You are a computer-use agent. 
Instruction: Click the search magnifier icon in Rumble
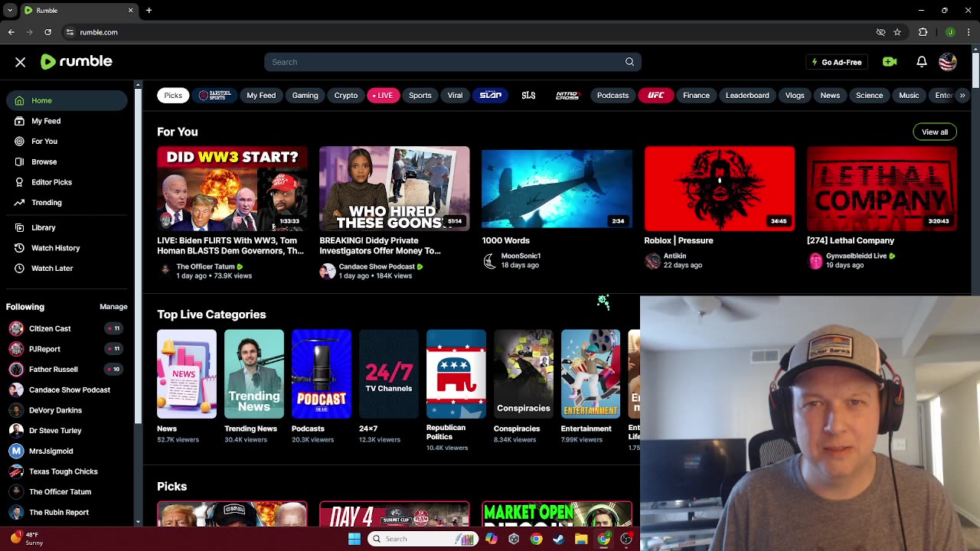pos(629,62)
